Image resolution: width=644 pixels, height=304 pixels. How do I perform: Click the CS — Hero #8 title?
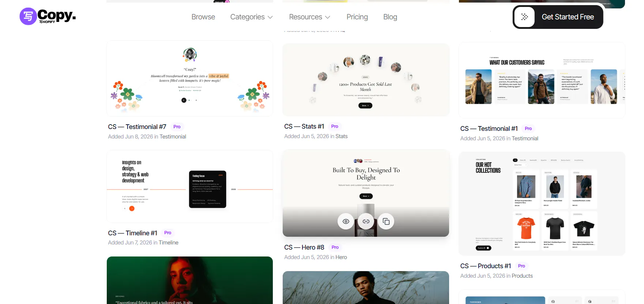304,247
